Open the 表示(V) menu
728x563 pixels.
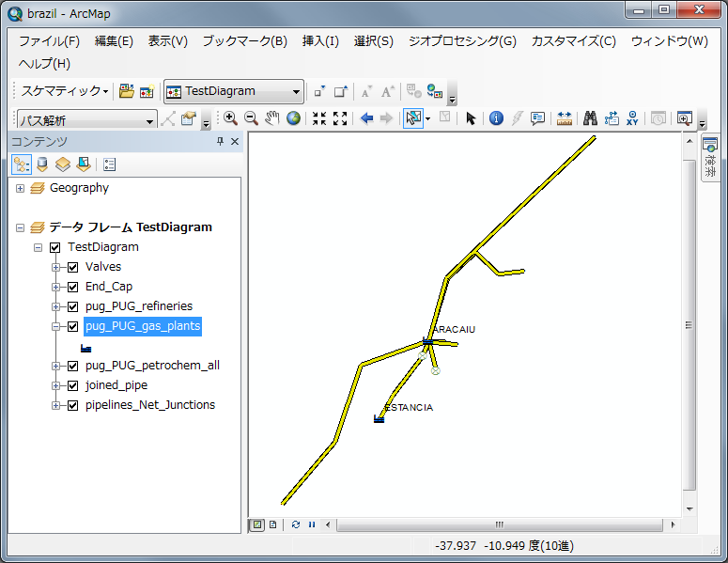[167, 41]
